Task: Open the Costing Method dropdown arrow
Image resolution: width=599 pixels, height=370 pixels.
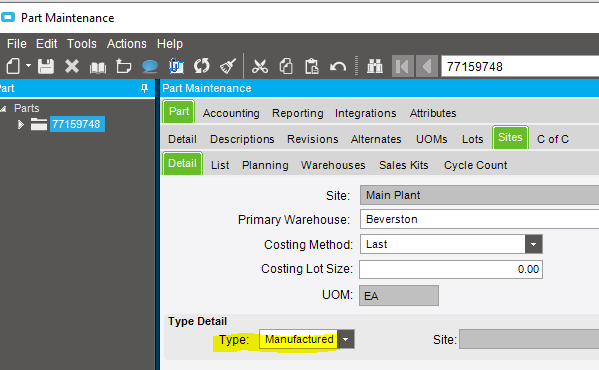Action: (x=534, y=244)
